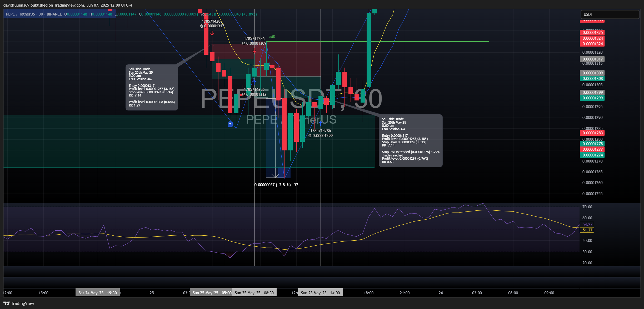Click the red 0.00001325 price tag

(592, 33)
